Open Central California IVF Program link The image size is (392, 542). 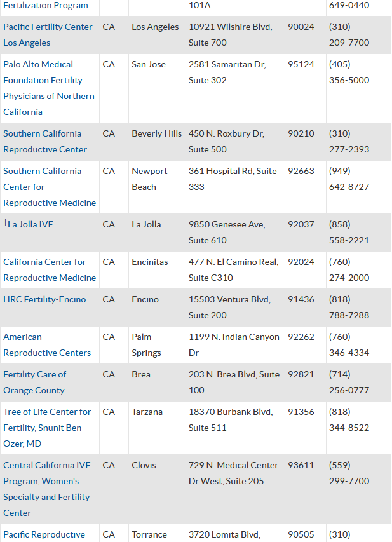pyautogui.click(x=46, y=465)
